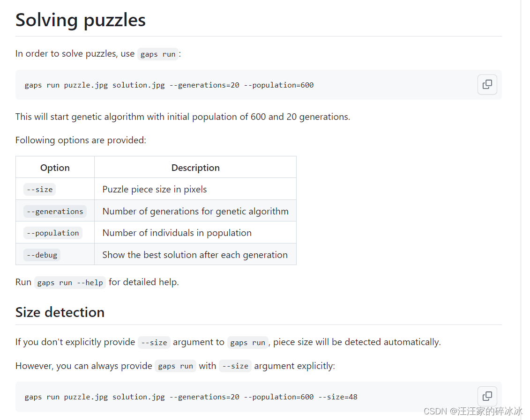Screen dimensions: 530x420
Task: Click 'Number of generations for genetic algorithm' cell
Action: [x=195, y=211]
